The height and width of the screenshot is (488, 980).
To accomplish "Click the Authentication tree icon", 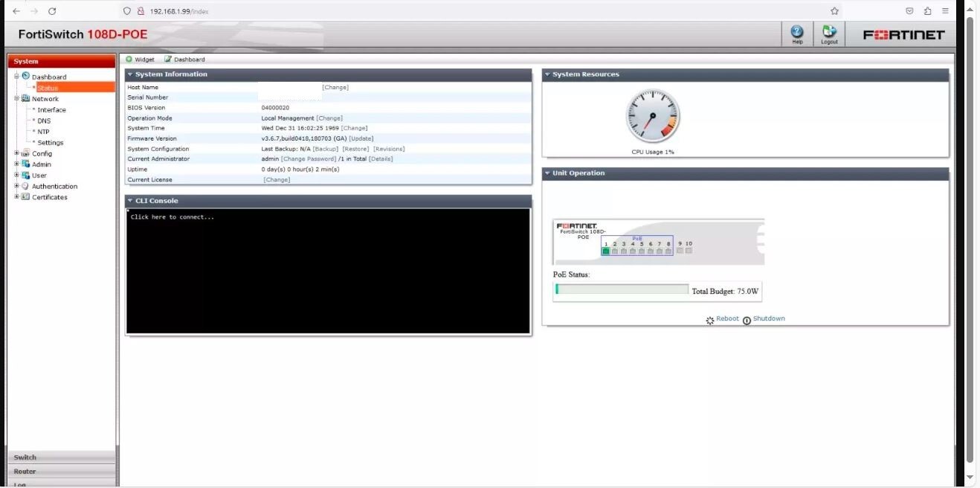I will [26, 186].
